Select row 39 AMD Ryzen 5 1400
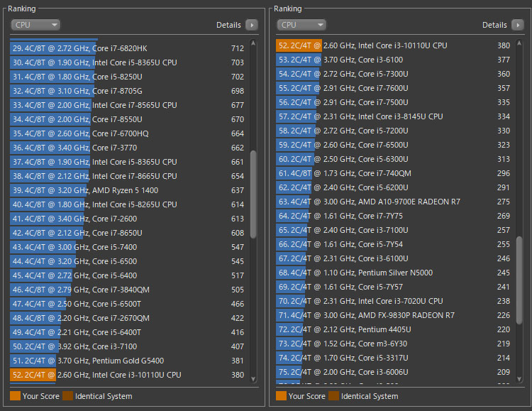Viewport: 532px width, 411px height. [129, 190]
